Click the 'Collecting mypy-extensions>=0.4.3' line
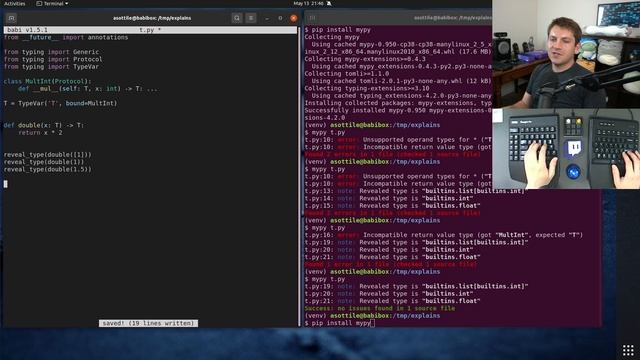 365,59
